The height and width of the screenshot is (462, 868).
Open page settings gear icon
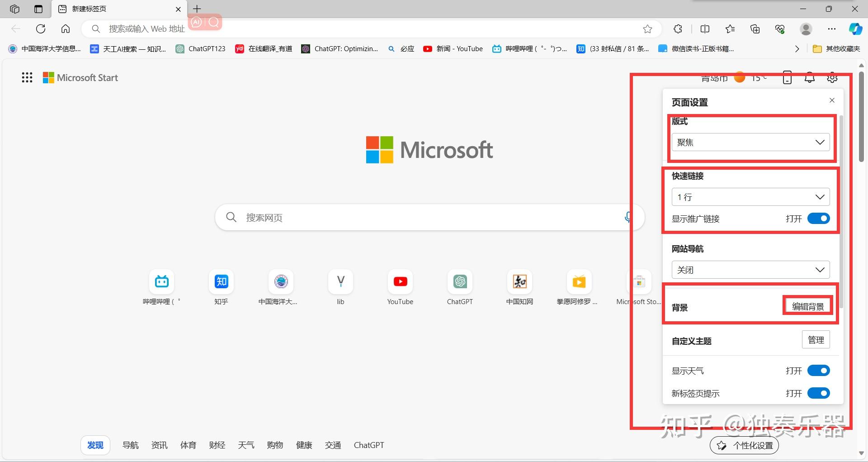click(832, 78)
